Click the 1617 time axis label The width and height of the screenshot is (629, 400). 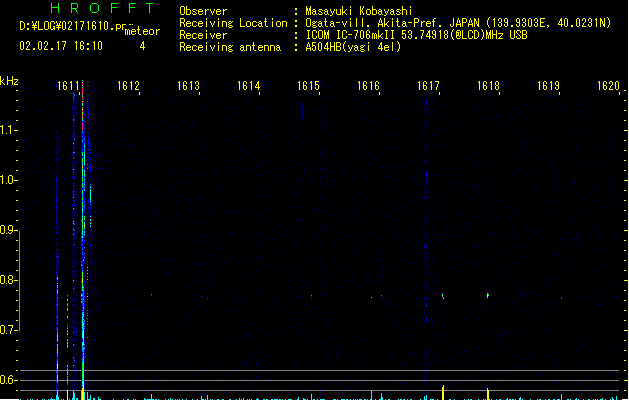(x=428, y=86)
